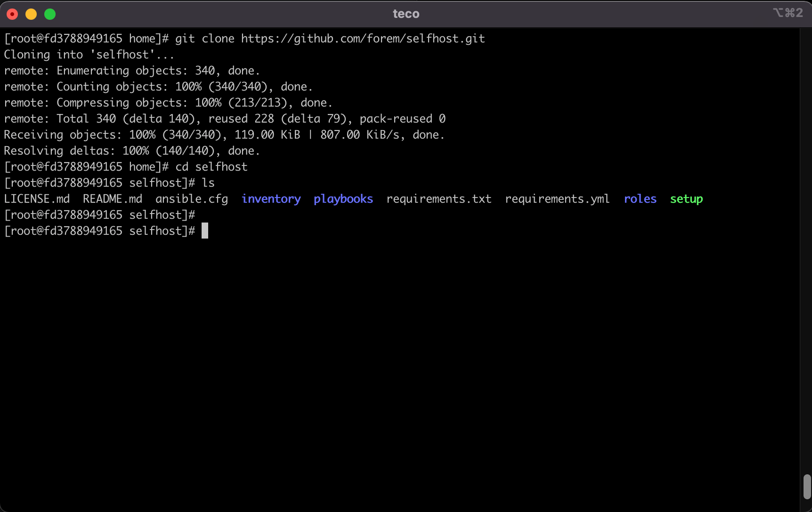This screenshot has width=812, height=512.
Task: Click the ls command text
Action: coord(210,182)
